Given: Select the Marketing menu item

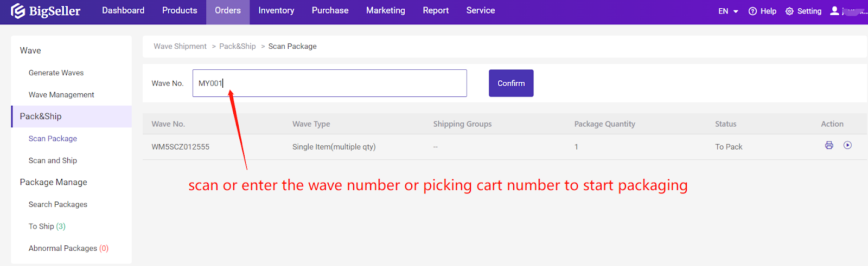Looking at the screenshot, I should [385, 11].
